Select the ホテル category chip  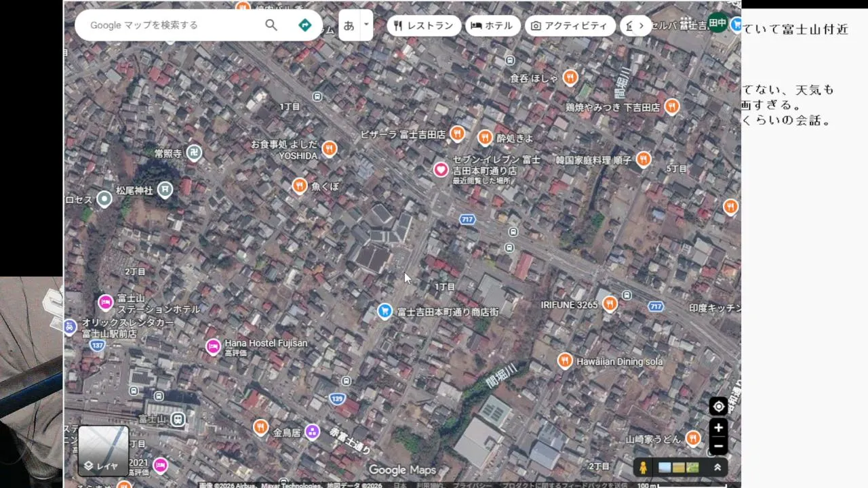[492, 26]
